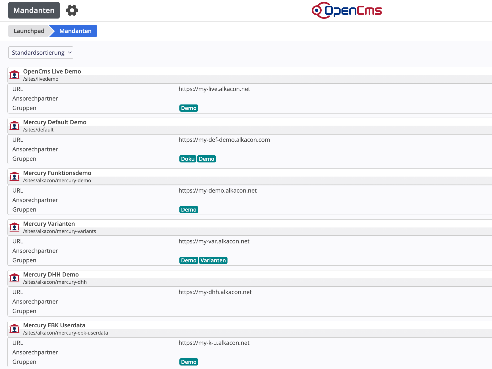This screenshot has width=492, height=369.
Task: Click URL label in Mercury Varianten
Action: (18, 241)
